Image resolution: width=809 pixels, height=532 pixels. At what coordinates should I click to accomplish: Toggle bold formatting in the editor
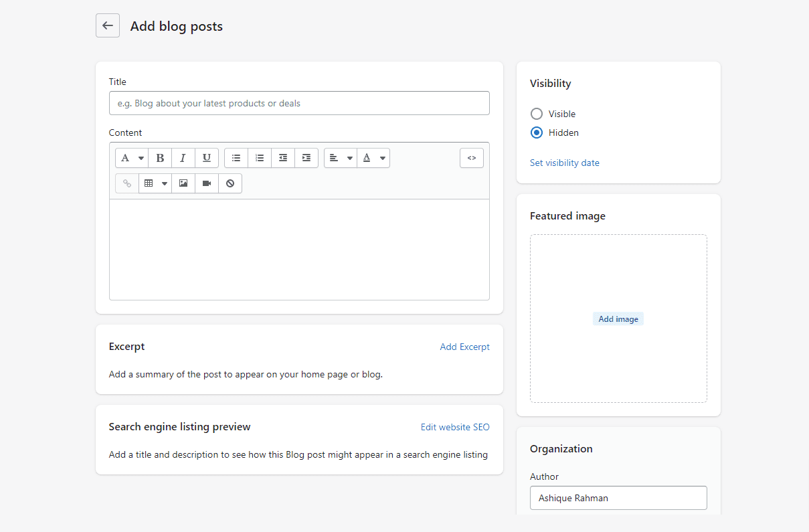160,158
